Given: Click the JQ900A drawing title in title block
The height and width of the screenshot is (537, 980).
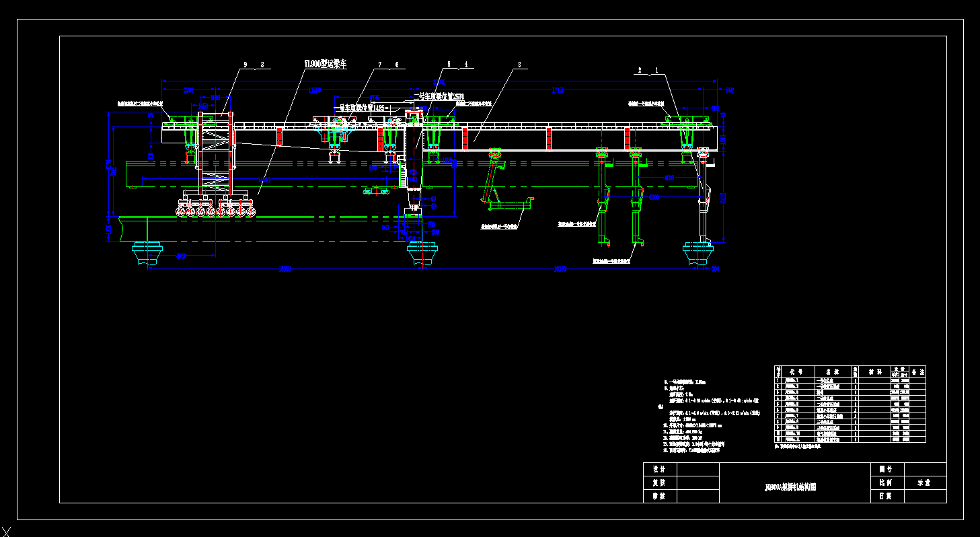Looking at the screenshot, I should click(790, 486).
